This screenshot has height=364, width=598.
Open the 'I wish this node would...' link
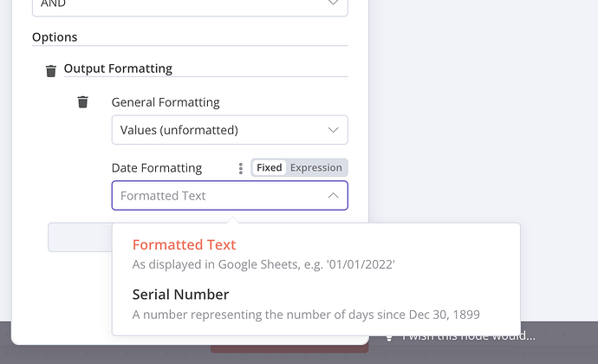click(469, 337)
